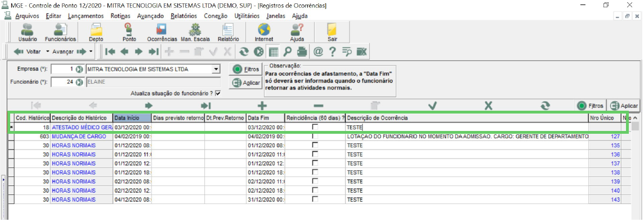Click the add plus icon above grid

coord(262,105)
